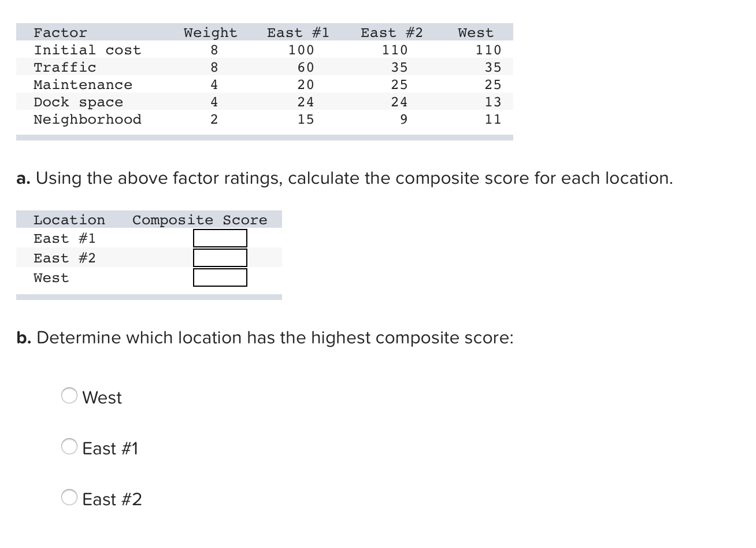Select the Traffic row label

click(x=65, y=67)
